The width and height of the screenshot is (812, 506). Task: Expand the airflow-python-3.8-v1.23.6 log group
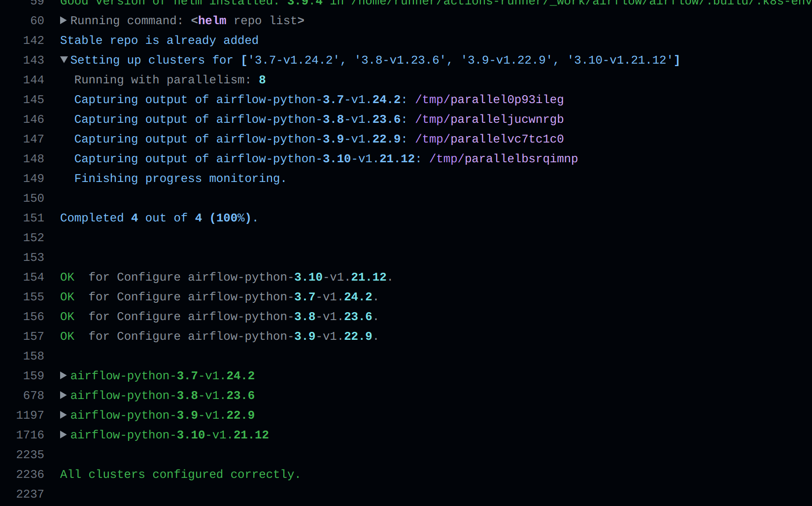pos(64,395)
